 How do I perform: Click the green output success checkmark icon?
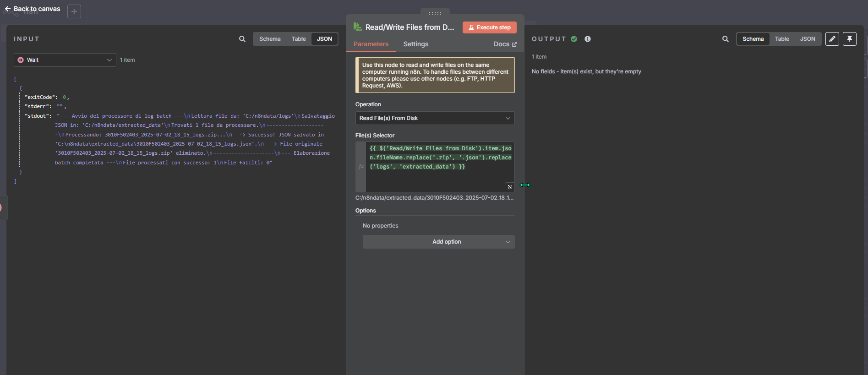tap(574, 39)
